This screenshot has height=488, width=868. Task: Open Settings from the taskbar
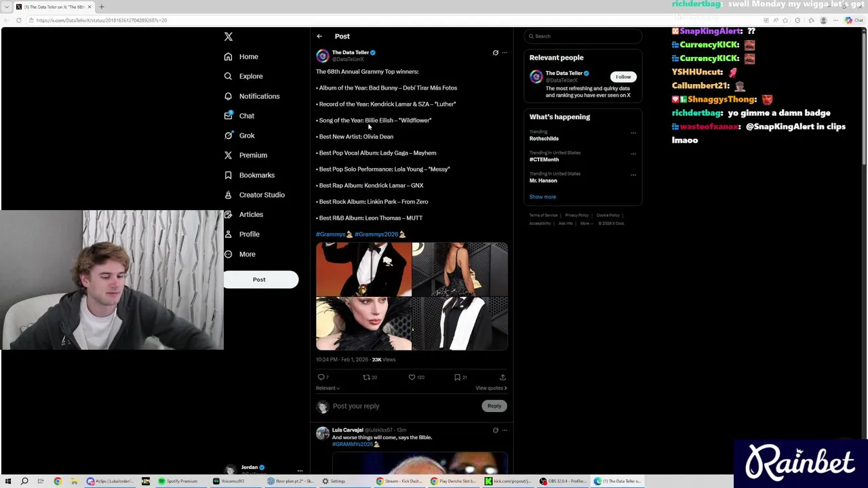[334, 481]
